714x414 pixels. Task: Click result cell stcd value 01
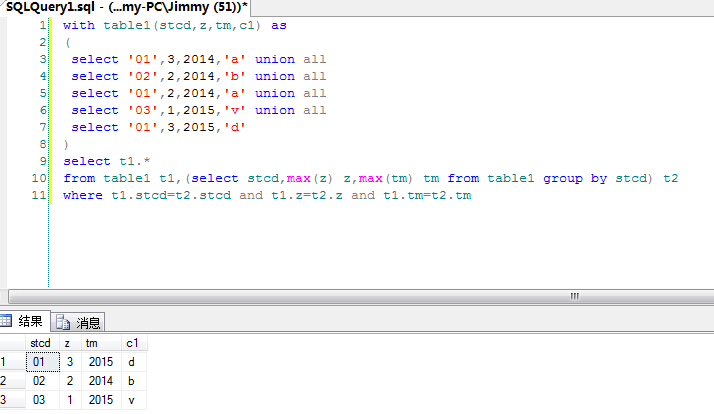[43, 362]
